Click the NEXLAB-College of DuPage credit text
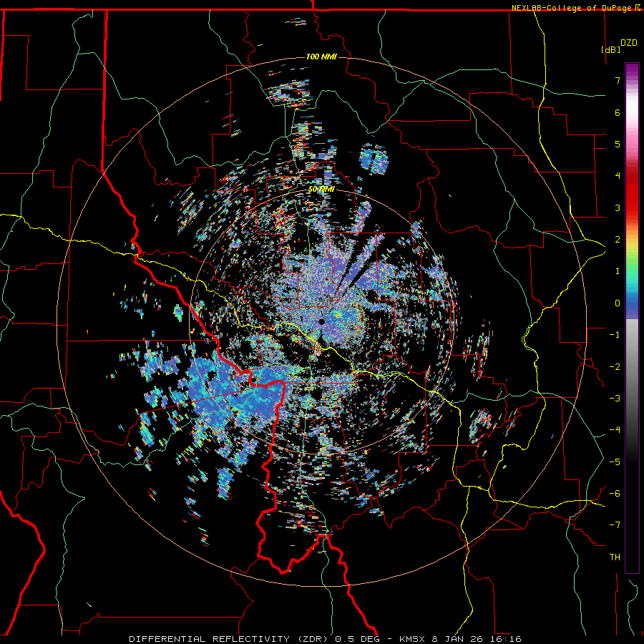Viewport: 644px width, 644px height. coord(575,8)
